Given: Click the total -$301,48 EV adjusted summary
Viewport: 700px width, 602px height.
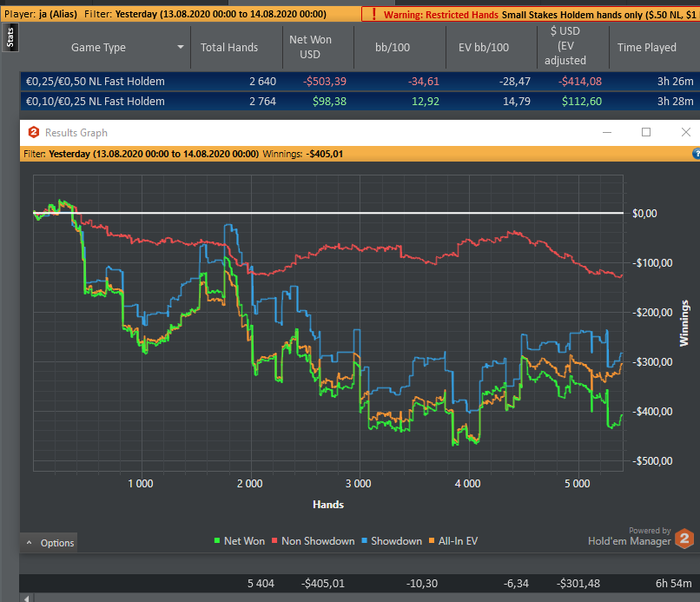Looking at the screenshot, I should (x=578, y=583).
